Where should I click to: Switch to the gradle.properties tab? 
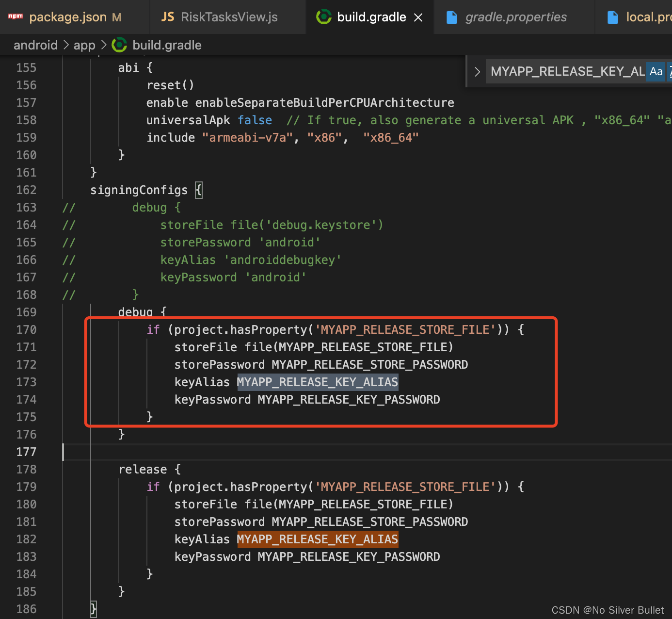pyautogui.click(x=515, y=16)
